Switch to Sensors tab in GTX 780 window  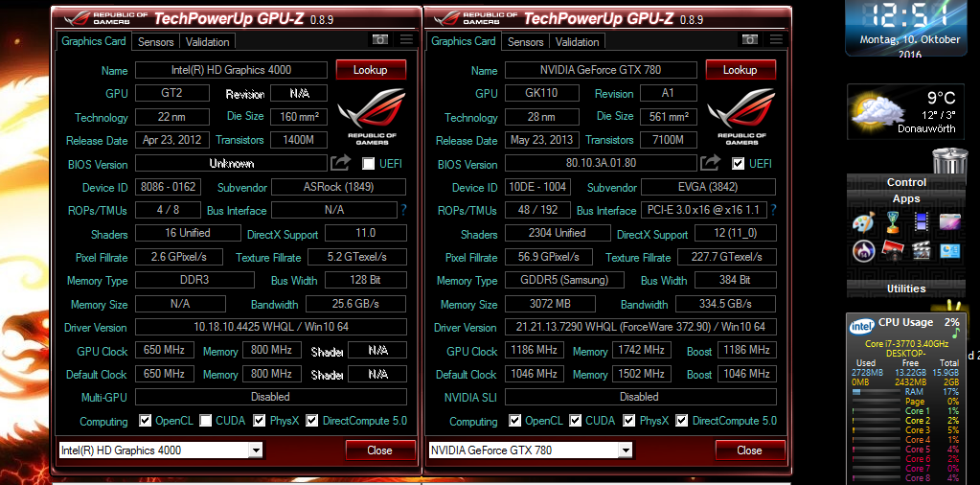(x=526, y=42)
